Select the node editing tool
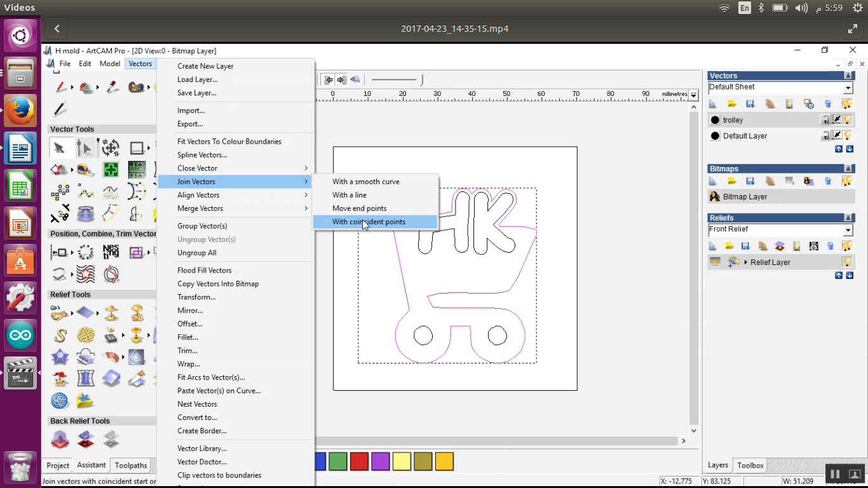 85,148
